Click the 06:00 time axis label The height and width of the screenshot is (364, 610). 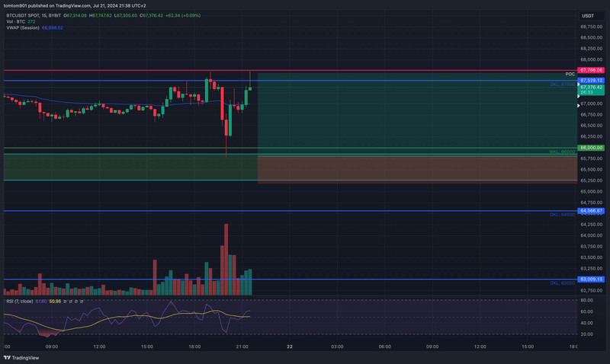pyautogui.click(x=385, y=346)
